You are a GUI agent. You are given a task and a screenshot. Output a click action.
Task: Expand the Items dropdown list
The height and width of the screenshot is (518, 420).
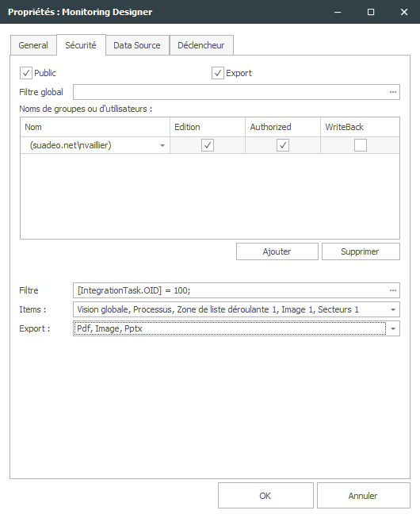pyautogui.click(x=392, y=309)
